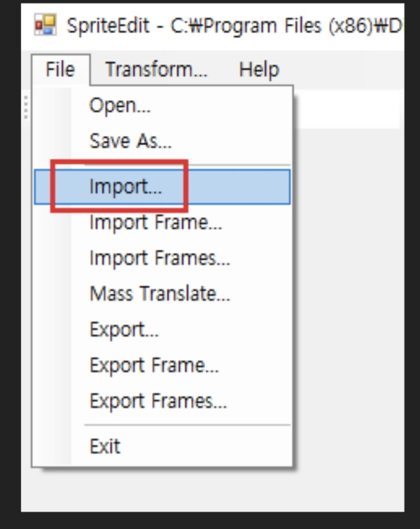The image size is (420, 529).
Task: Choose Open... from the File menu
Action: [120, 106]
